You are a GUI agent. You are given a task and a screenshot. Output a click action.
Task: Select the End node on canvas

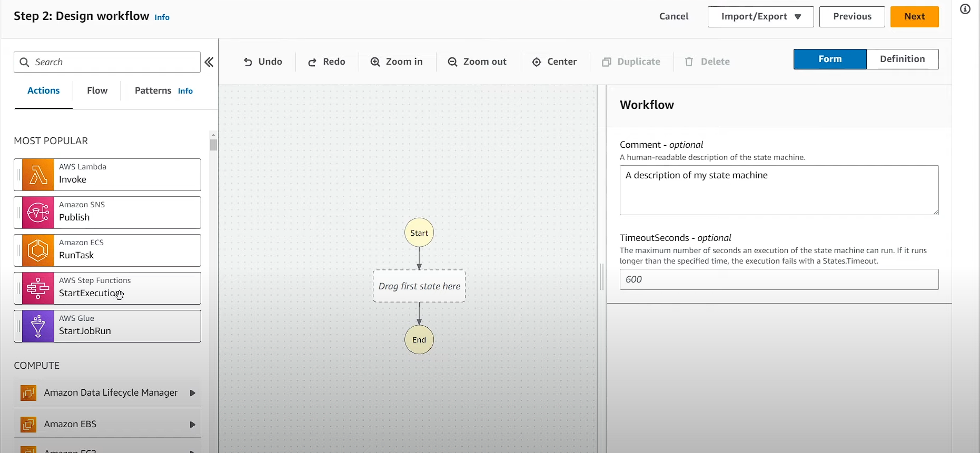(x=419, y=339)
